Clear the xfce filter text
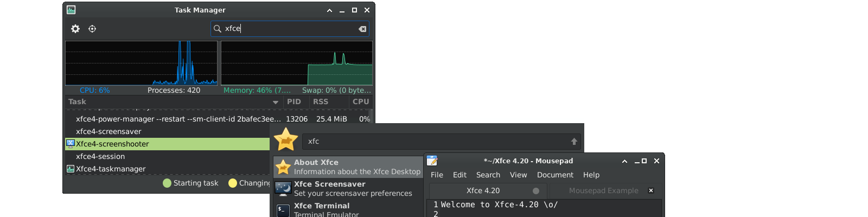Image resolution: width=868 pixels, height=217 pixels. click(x=362, y=29)
